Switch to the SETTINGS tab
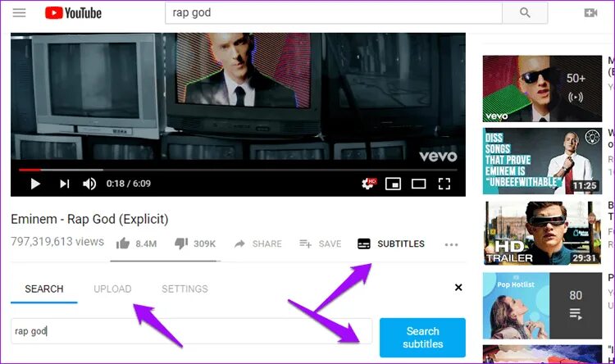 pyautogui.click(x=184, y=289)
